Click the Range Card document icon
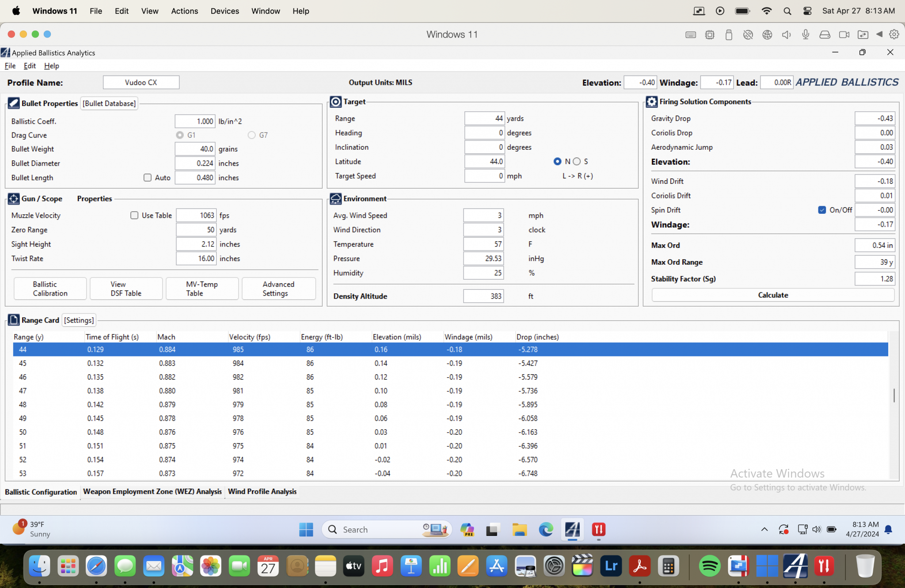Image resolution: width=905 pixels, height=588 pixels. [x=14, y=320]
